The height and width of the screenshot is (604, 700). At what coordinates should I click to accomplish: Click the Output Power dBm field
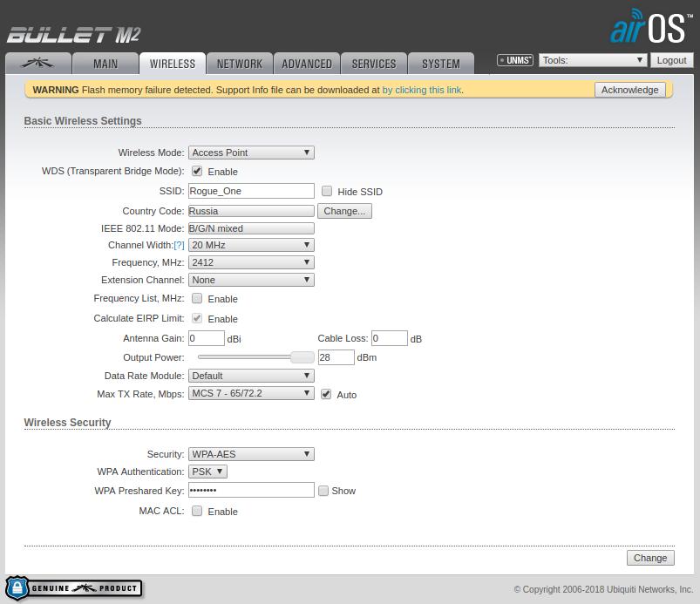336,357
